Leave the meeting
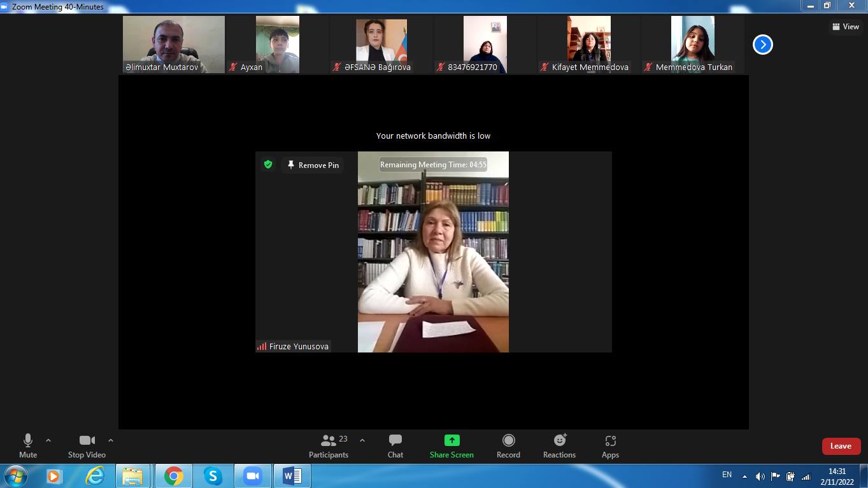This screenshot has height=488, width=868. click(841, 446)
